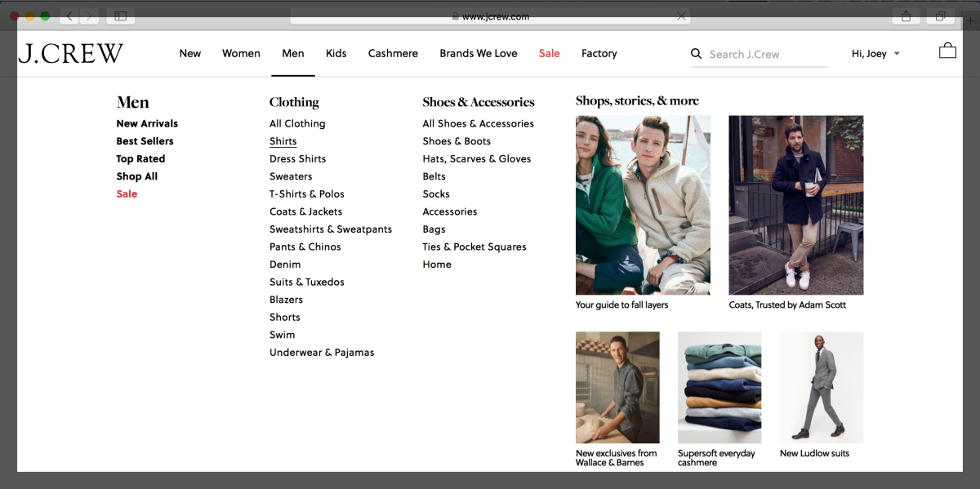
Task: Open the Kids menu
Action: click(336, 53)
